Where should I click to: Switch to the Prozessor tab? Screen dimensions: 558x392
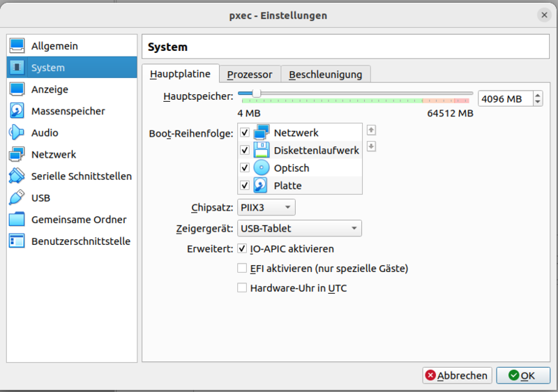(250, 75)
